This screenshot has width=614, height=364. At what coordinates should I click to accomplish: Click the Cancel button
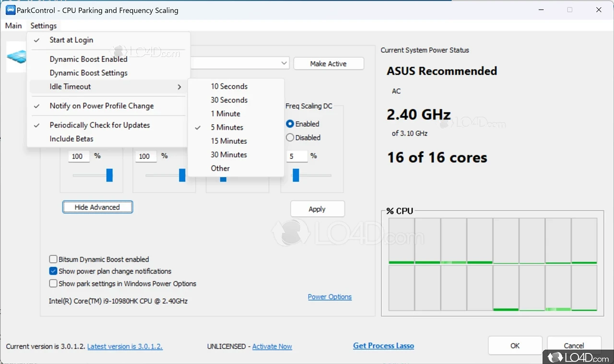click(x=574, y=345)
